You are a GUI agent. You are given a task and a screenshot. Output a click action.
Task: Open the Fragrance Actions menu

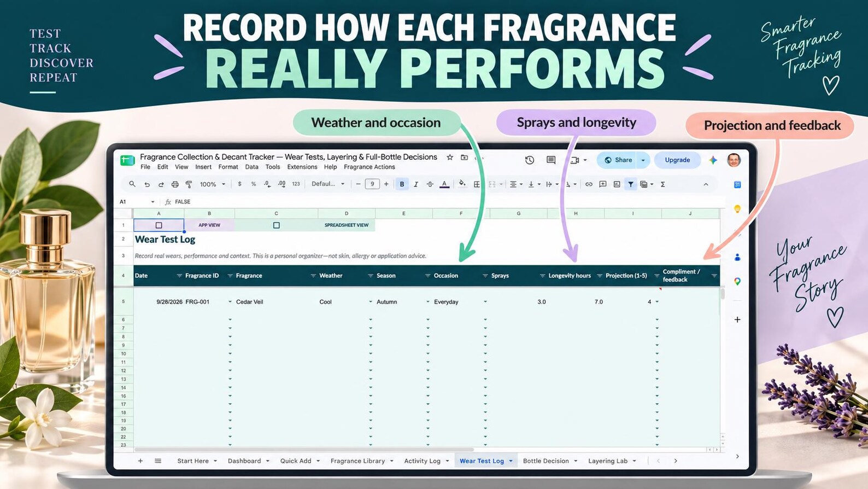pyautogui.click(x=370, y=167)
